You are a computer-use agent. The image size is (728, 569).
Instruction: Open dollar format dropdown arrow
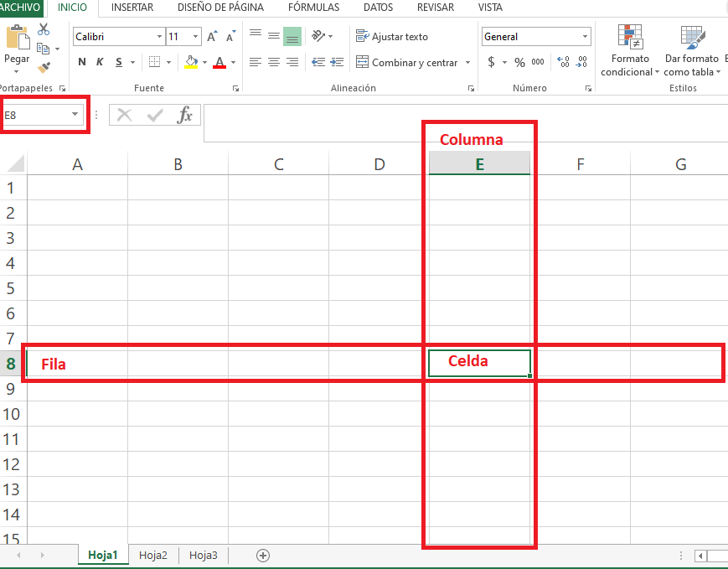pos(504,62)
